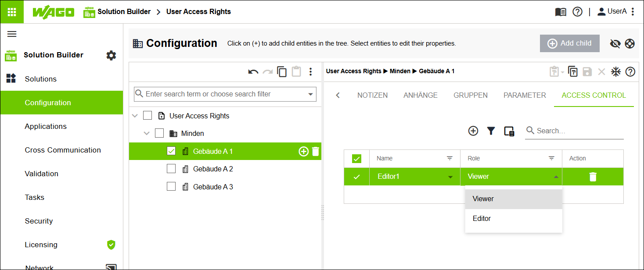Click the add user plus icon above the table
The height and width of the screenshot is (270, 644).
coord(473,131)
